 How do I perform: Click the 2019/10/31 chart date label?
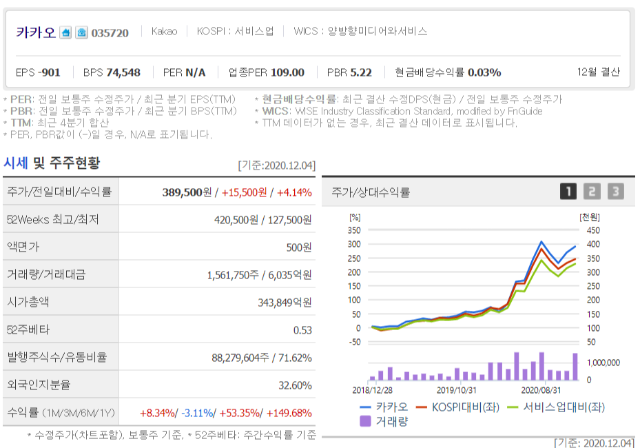(x=456, y=390)
